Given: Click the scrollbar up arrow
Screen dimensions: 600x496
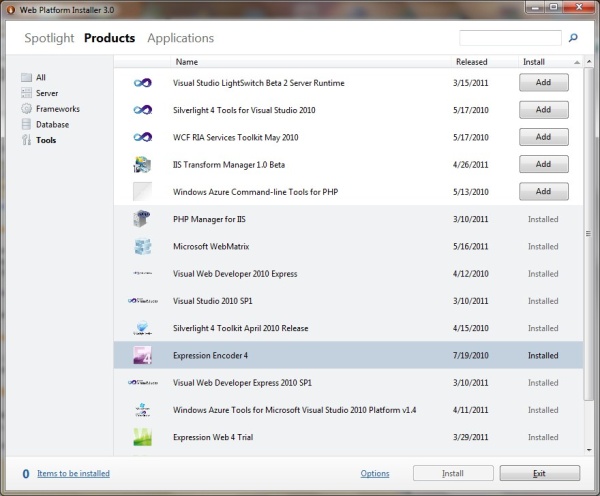Looking at the screenshot, I should point(589,62).
